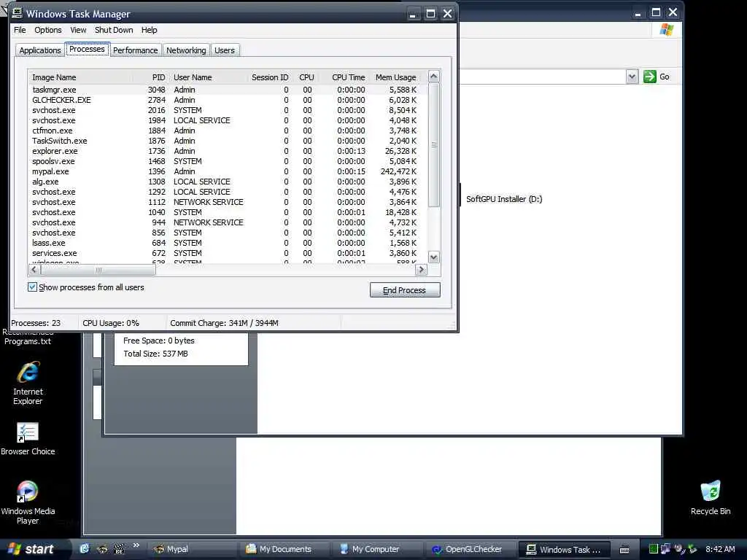Select the Recycle Bin desktop icon
This screenshot has width=747, height=560.
tap(711, 498)
